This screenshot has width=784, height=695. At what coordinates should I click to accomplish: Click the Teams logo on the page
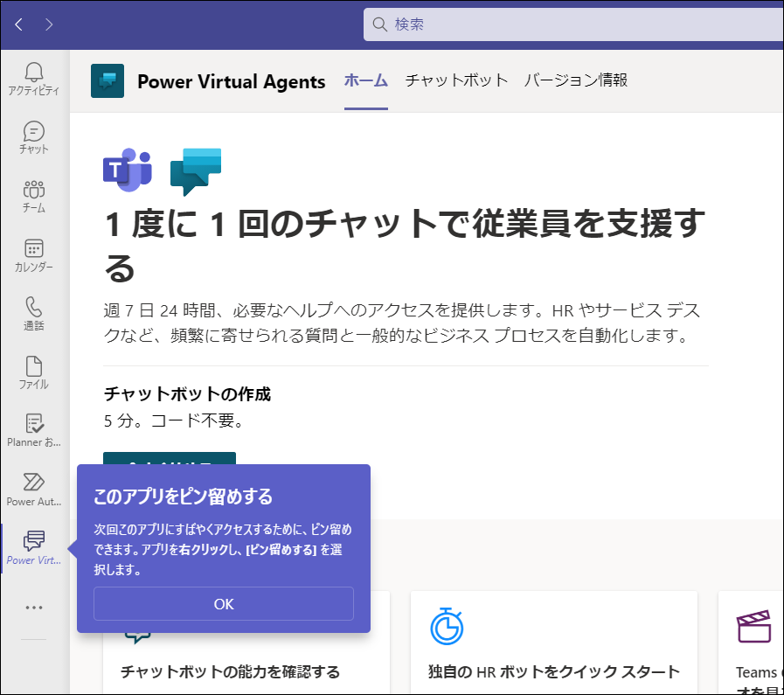click(128, 170)
